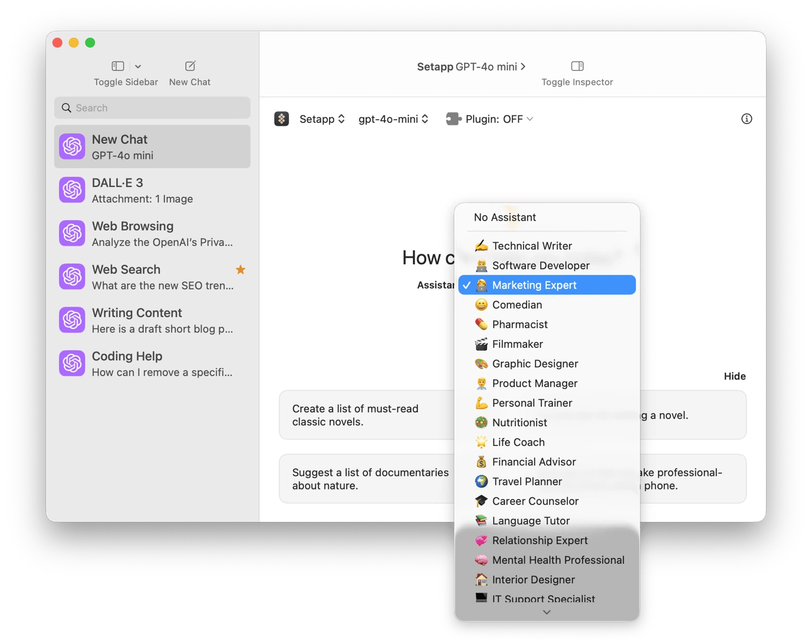This screenshot has height=644, width=812.
Task: Click the must-read classic novels suggestion
Action: (x=367, y=415)
